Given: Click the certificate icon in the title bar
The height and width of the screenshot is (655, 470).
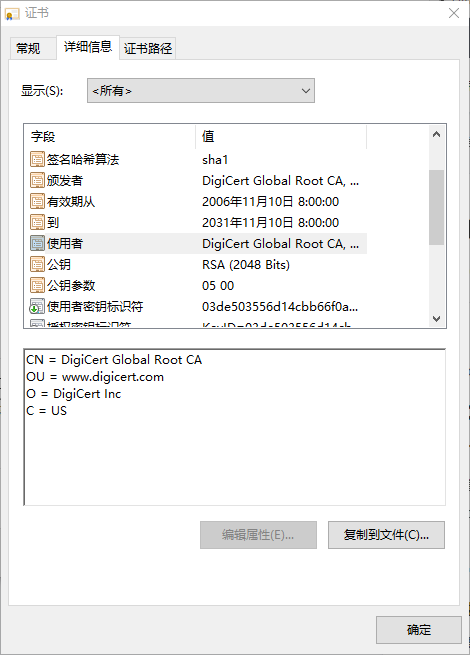Looking at the screenshot, I should [x=12, y=14].
